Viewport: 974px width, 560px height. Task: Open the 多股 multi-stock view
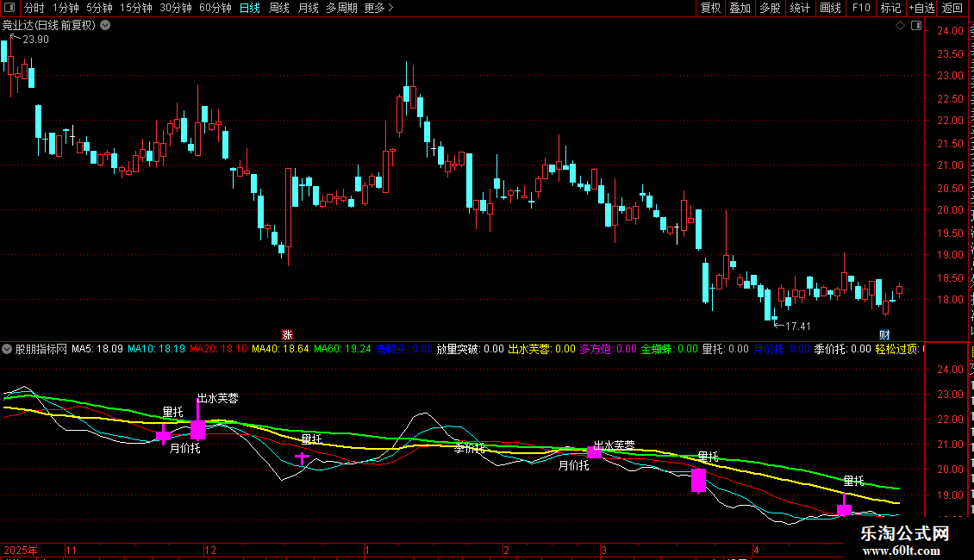[770, 8]
